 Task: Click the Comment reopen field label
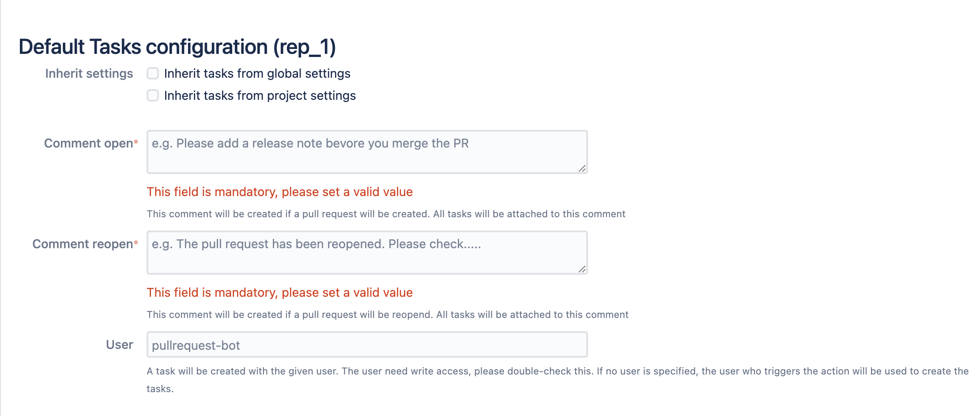point(83,244)
